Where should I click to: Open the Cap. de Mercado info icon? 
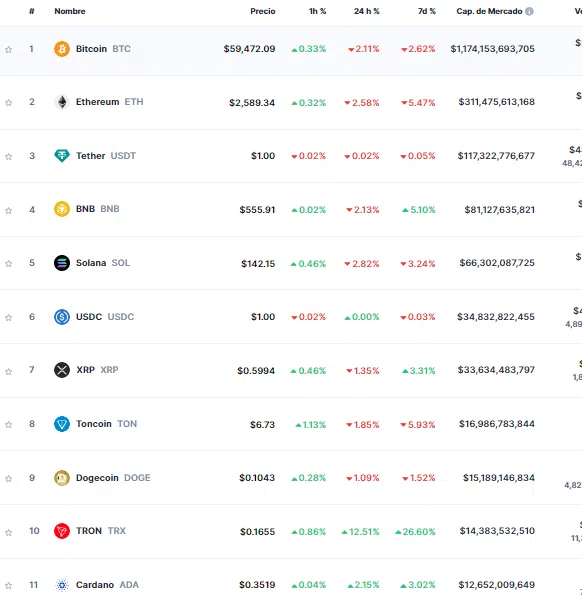529,11
